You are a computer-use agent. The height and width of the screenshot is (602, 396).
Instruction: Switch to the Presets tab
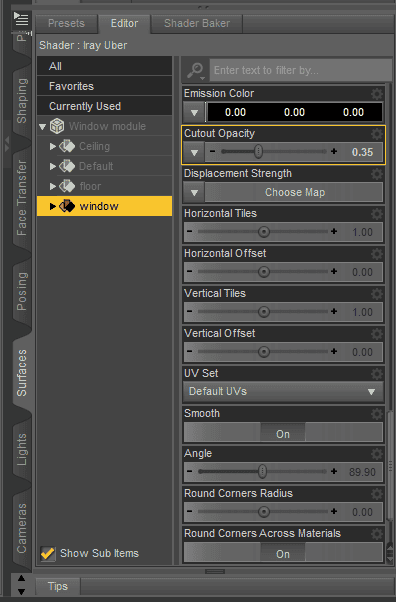[x=66, y=23]
